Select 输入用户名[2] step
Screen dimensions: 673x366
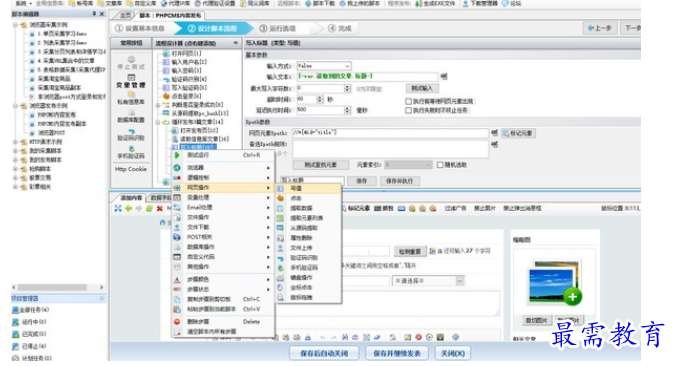[189, 62]
